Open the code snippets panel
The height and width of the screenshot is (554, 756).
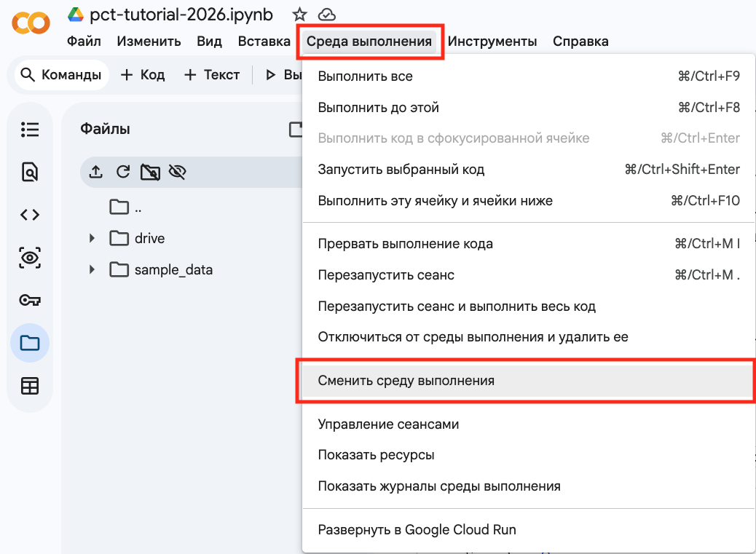[29, 214]
